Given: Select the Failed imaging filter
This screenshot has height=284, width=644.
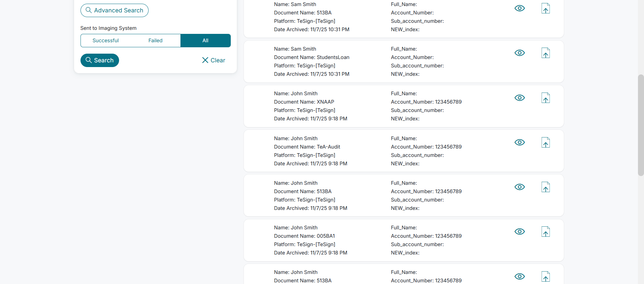Looking at the screenshot, I should pyautogui.click(x=155, y=41).
